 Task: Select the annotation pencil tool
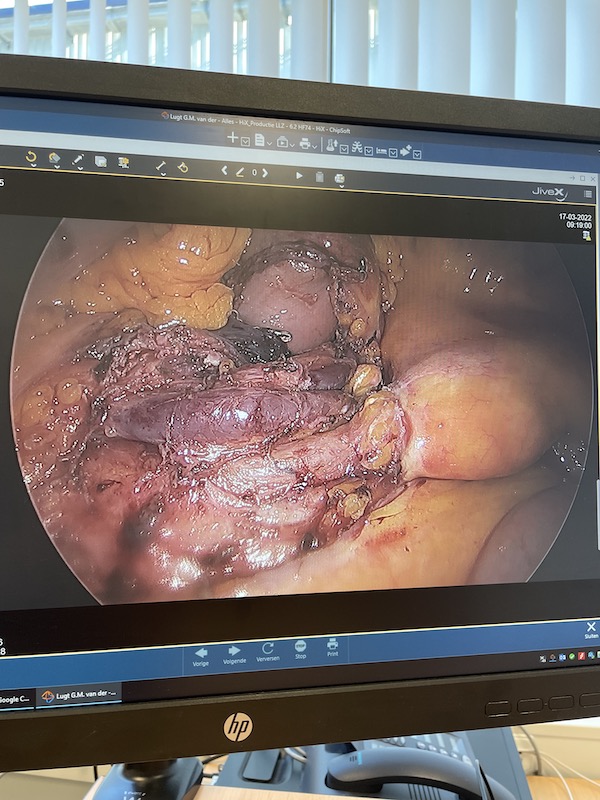(x=78, y=160)
